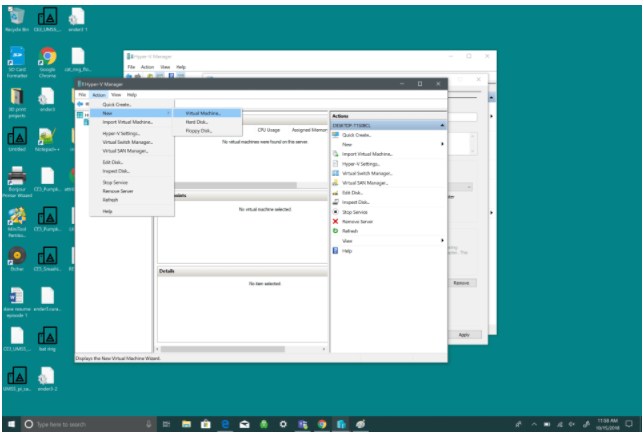Viewport: 644px width, 445px height.
Task: Click Windows Start button
Action: click(12, 424)
